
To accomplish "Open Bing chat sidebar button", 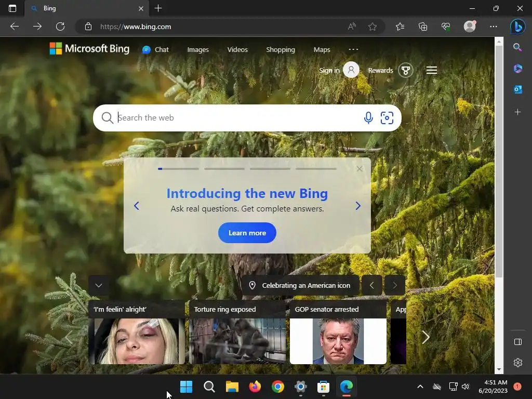I will (518, 26).
